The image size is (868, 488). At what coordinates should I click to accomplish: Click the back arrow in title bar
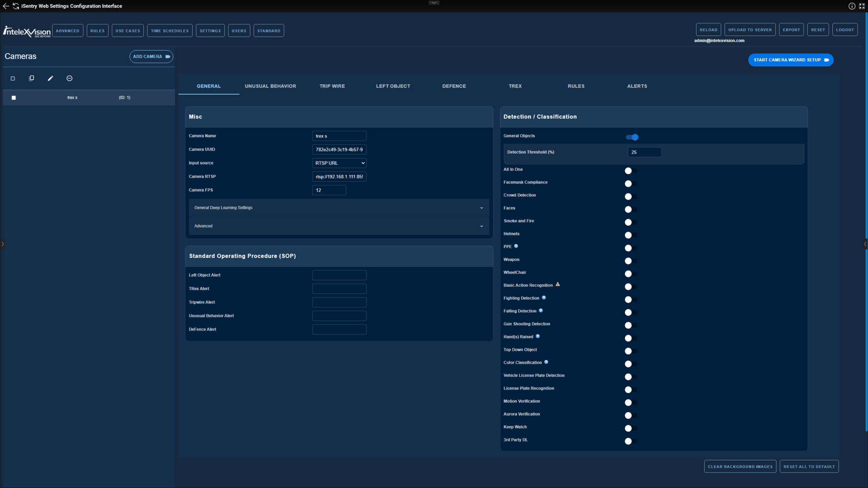tap(6, 6)
